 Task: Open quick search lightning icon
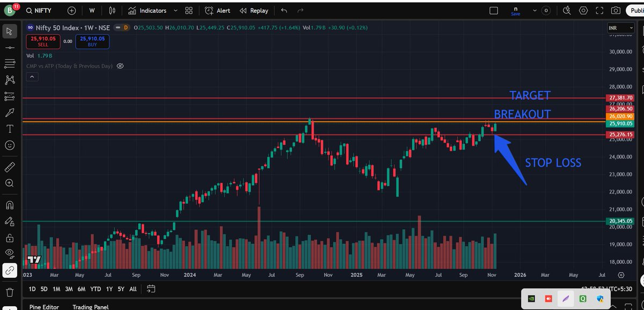tap(567, 11)
